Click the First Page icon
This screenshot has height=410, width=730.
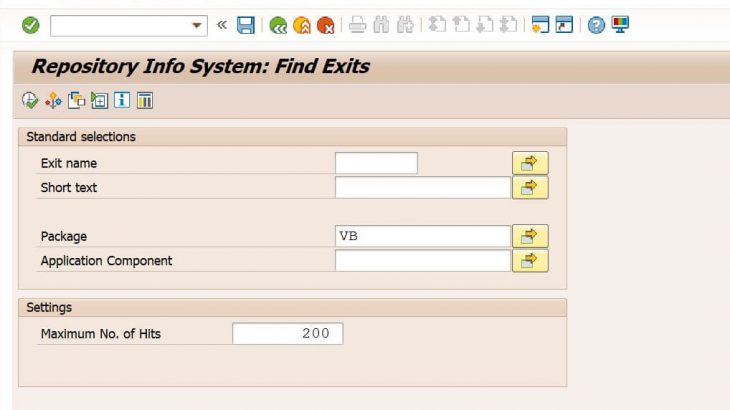point(437,24)
